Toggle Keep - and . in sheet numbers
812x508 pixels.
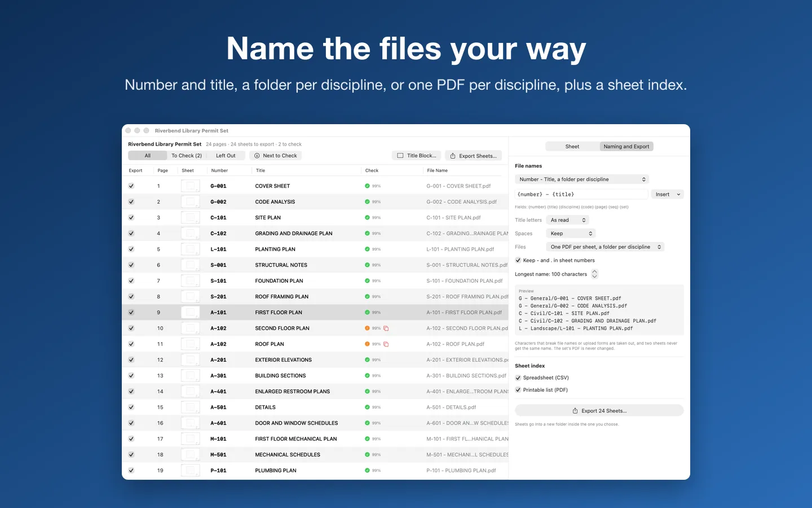coord(518,260)
